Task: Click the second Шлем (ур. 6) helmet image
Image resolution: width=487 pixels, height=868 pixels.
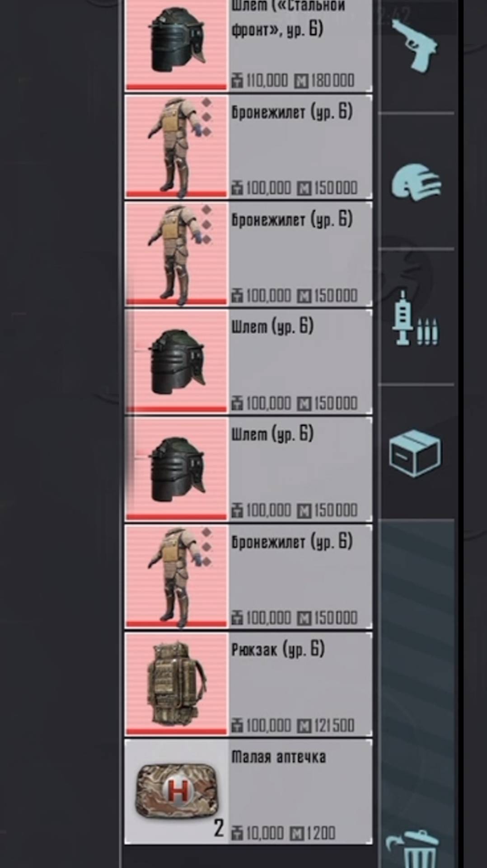Action: click(176, 469)
